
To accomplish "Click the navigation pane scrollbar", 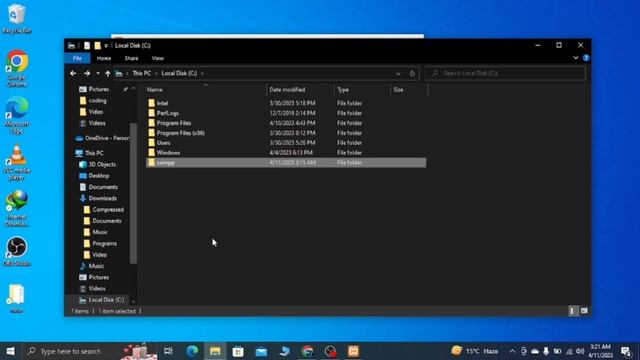I will pos(133,193).
